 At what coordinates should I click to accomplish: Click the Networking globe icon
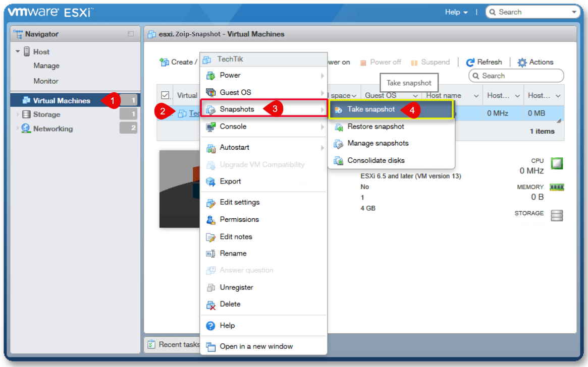pos(26,129)
